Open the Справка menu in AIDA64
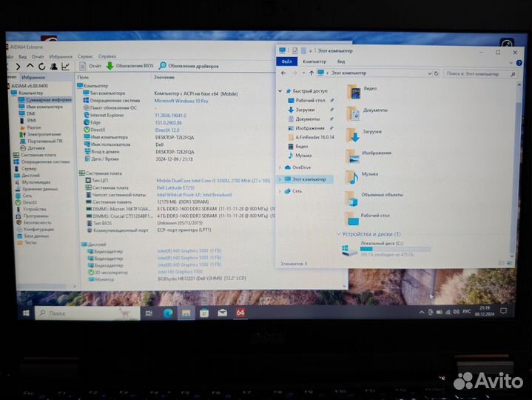The image size is (532, 400). [107, 56]
